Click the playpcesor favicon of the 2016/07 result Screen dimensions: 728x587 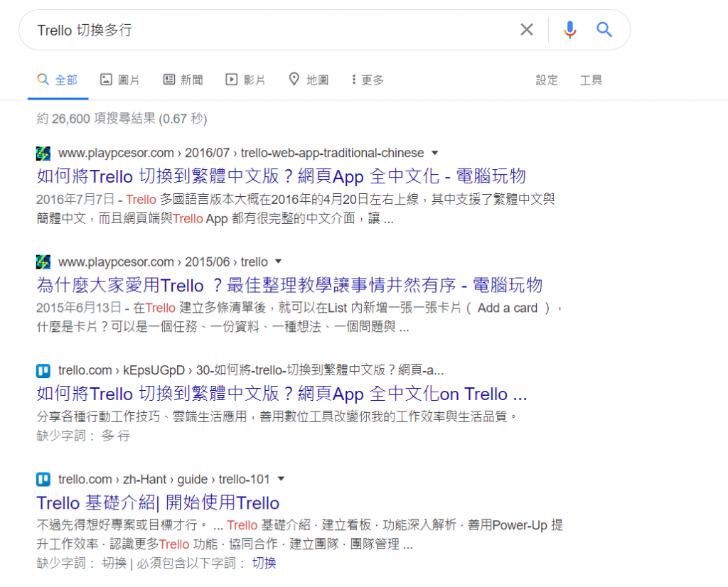tap(43, 153)
